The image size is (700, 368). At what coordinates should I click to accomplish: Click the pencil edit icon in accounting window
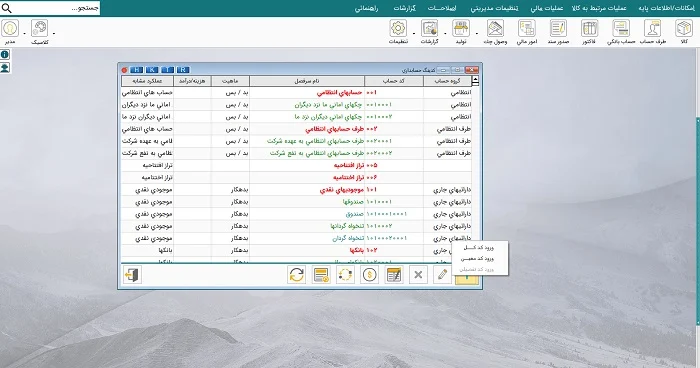pos(442,275)
